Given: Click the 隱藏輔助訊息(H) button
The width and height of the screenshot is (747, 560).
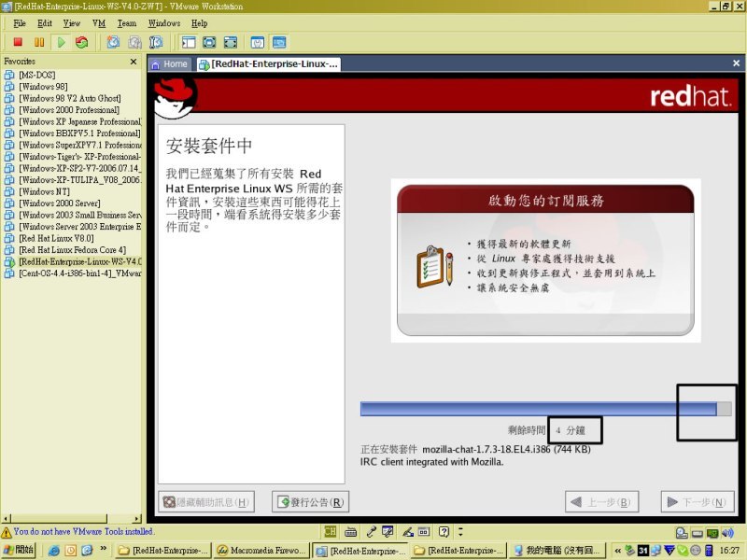Looking at the screenshot, I should pos(206,502).
